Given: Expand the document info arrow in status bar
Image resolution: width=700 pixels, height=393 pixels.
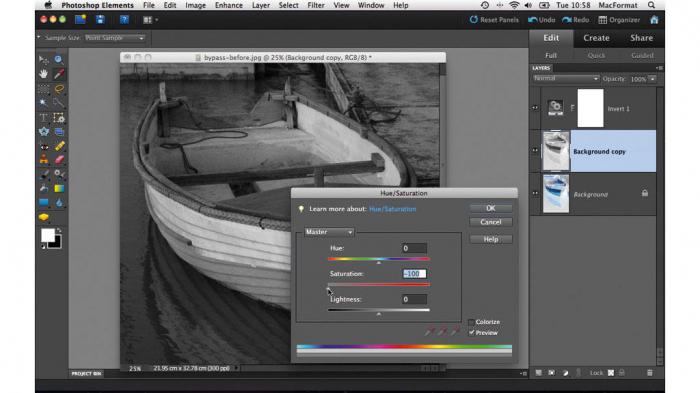Looking at the screenshot, I should click(x=237, y=368).
